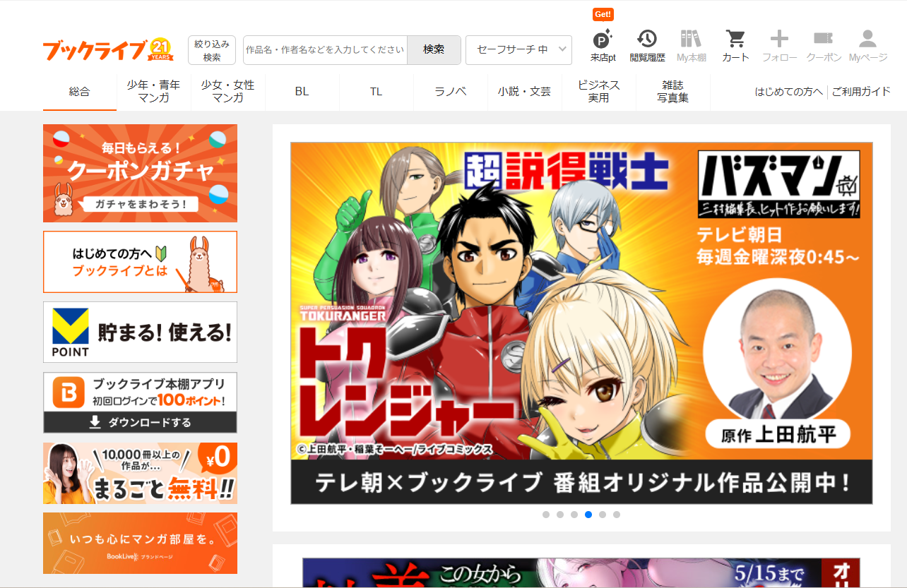
Task: Select the BL tab
Action: tap(302, 92)
